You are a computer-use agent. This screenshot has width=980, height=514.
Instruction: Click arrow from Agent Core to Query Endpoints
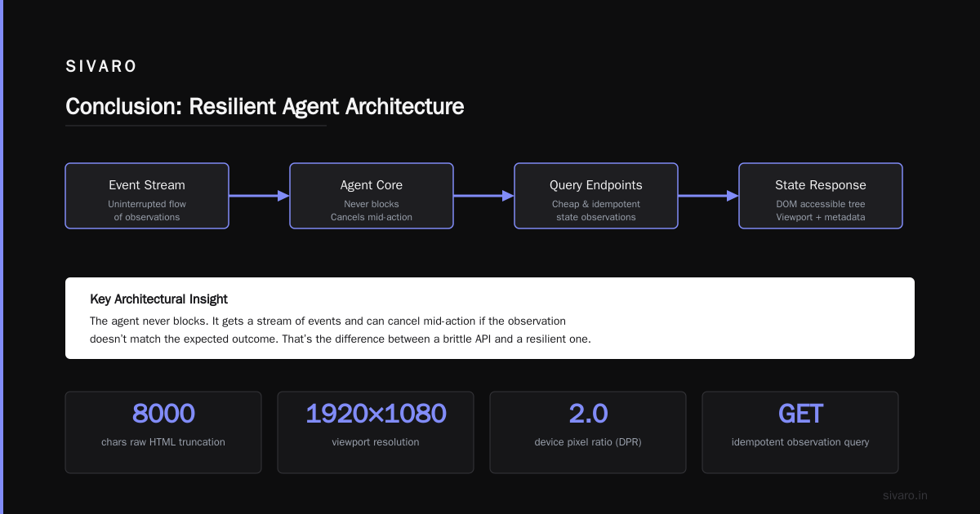click(x=483, y=196)
